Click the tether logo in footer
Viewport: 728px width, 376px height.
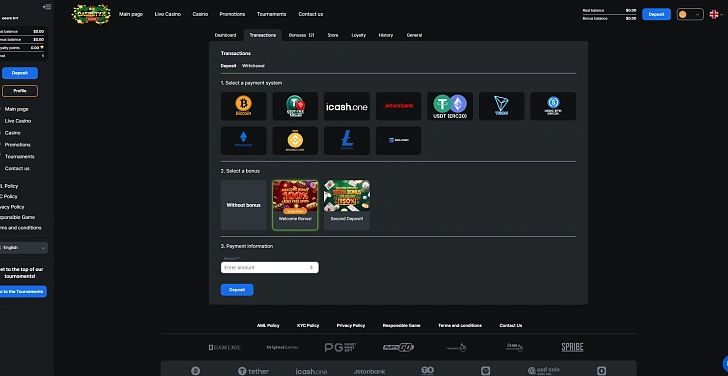click(253, 371)
